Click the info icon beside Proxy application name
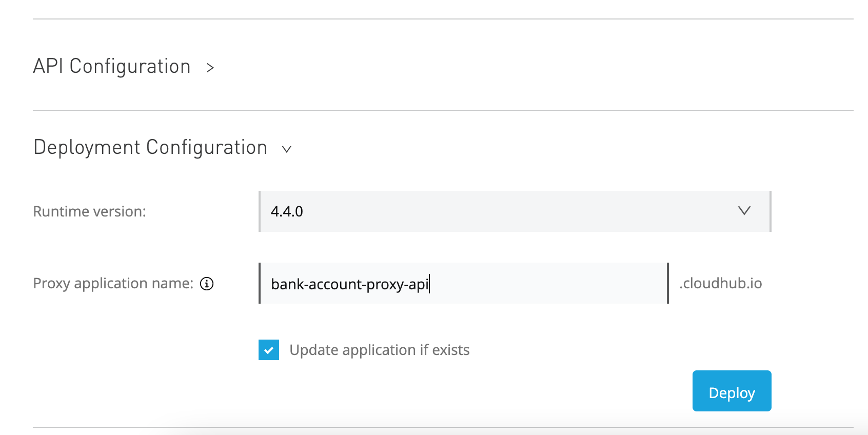This screenshot has height=435, width=868. [x=207, y=284]
